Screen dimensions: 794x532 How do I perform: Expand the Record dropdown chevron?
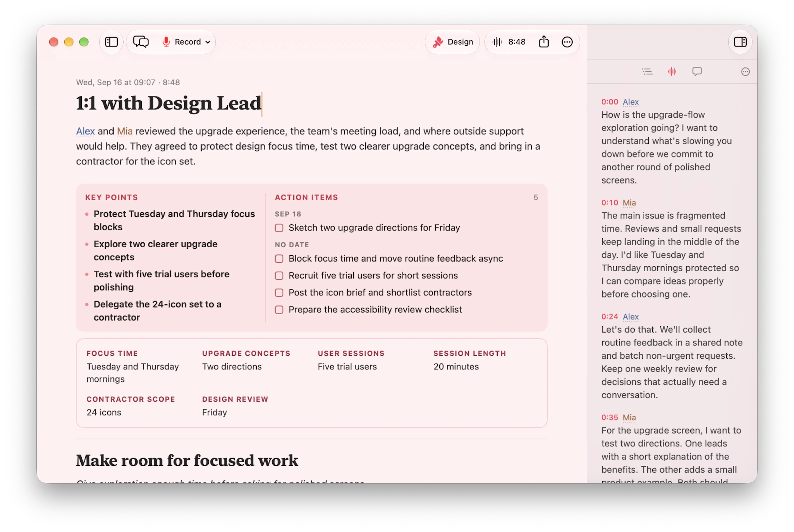[208, 42]
